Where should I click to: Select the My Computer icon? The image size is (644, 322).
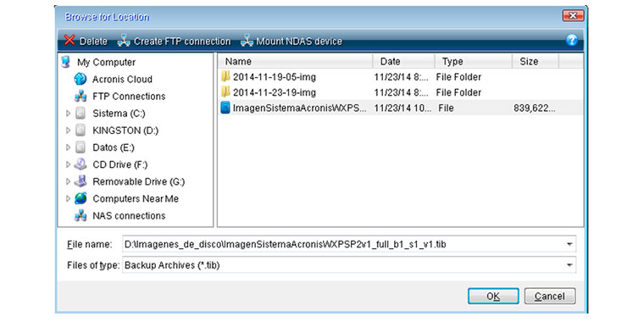click(65, 63)
